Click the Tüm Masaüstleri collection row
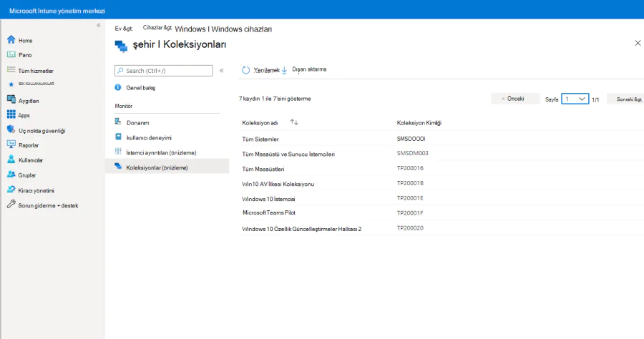Image resolution: width=644 pixels, height=339 pixels. [441, 168]
